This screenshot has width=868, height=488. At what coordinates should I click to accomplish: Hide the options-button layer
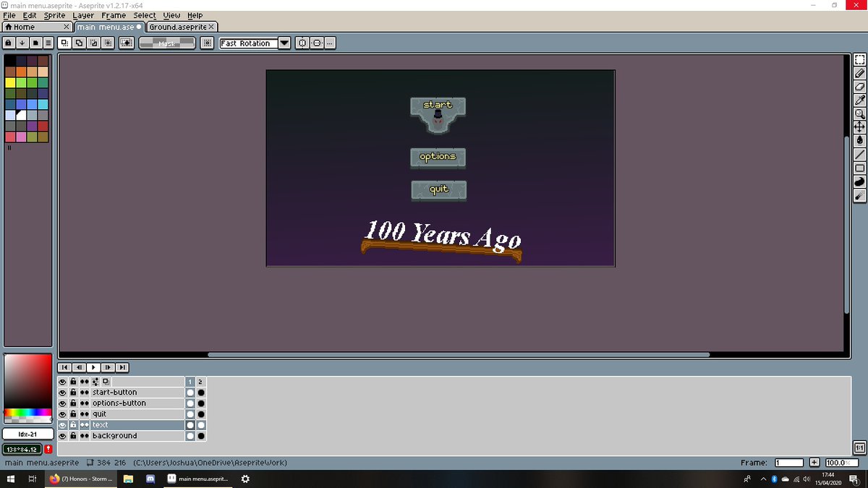point(62,403)
